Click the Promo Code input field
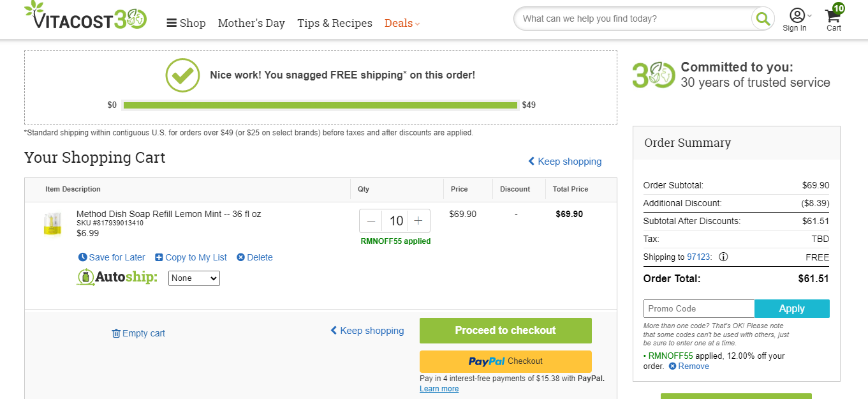The image size is (868, 399). tap(699, 309)
